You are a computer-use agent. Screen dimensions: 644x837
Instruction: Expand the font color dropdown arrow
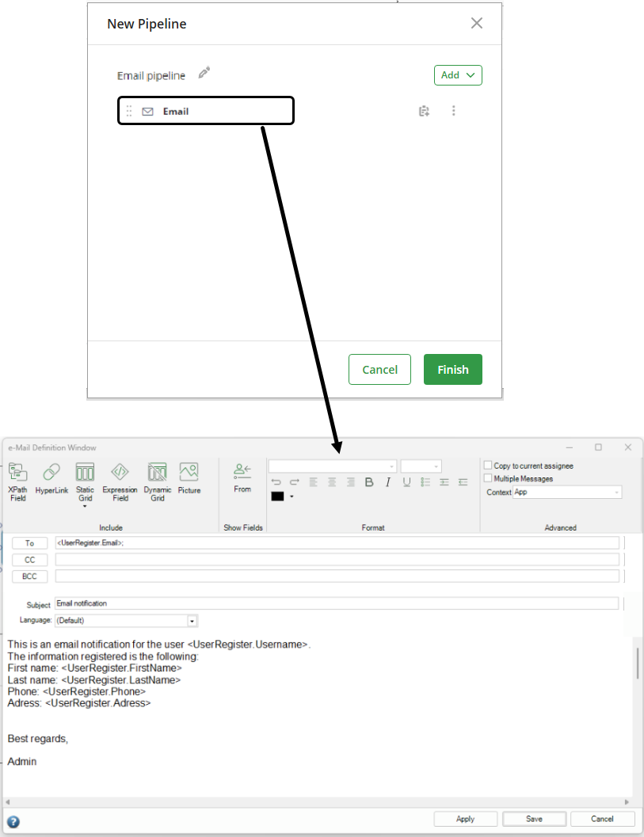coord(292,496)
